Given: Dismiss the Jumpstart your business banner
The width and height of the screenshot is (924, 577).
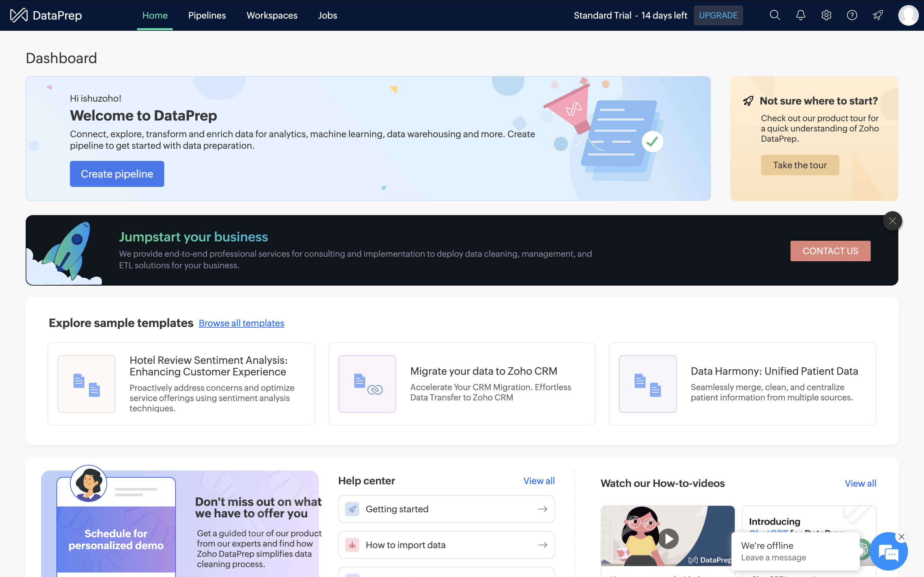Looking at the screenshot, I should click(x=892, y=221).
